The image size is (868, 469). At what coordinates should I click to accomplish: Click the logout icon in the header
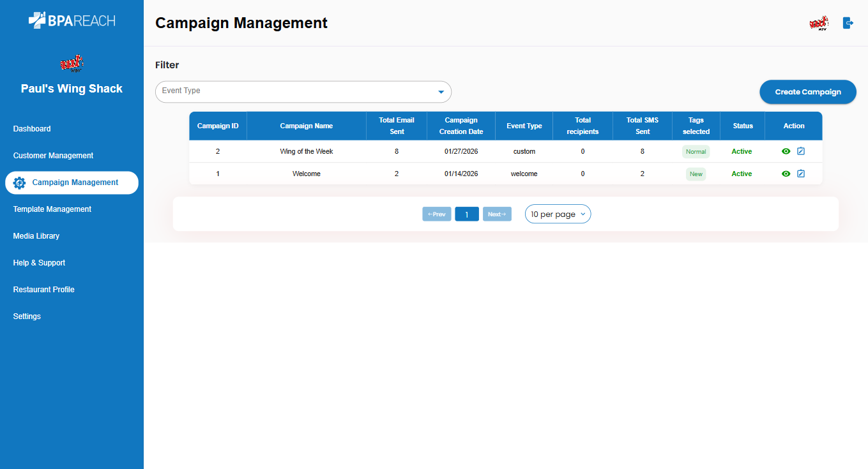pyautogui.click(x=848, y=23)
